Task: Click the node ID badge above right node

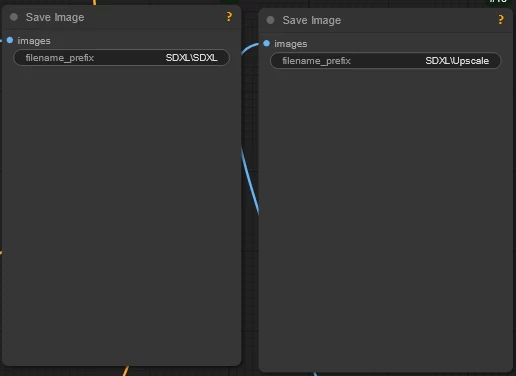Action: coord(498,2)
